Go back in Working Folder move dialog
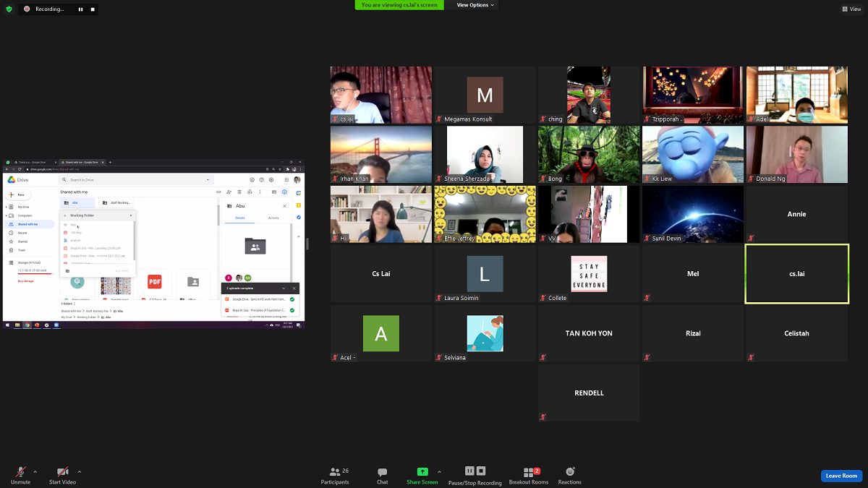The image size is (868, 488). [x=65, y=215]
